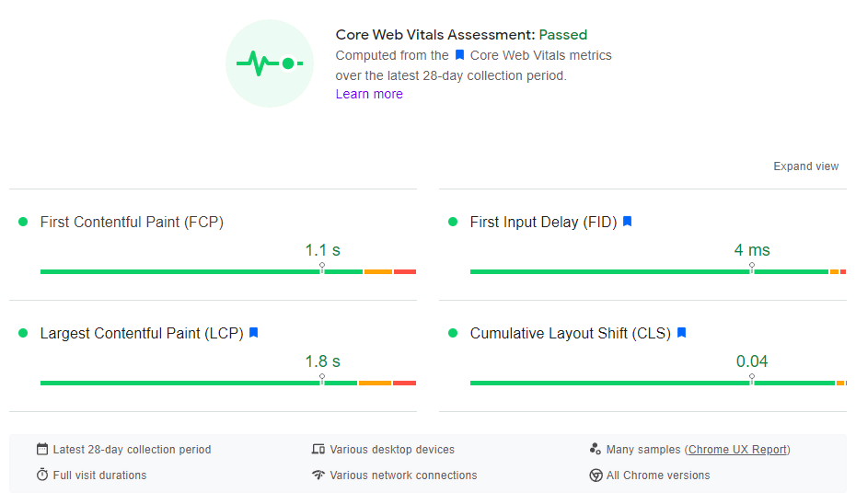Click the FCP distribution bar marker

[322, 269]
